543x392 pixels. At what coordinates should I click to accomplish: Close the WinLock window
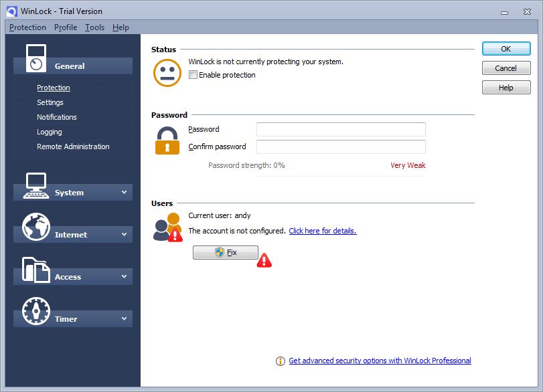click(527, 12)
